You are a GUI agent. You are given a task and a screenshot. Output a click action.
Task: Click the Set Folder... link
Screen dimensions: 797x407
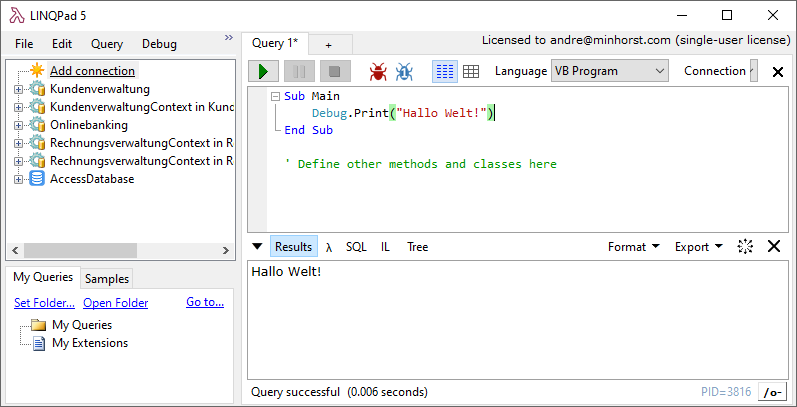coord(44,303)
